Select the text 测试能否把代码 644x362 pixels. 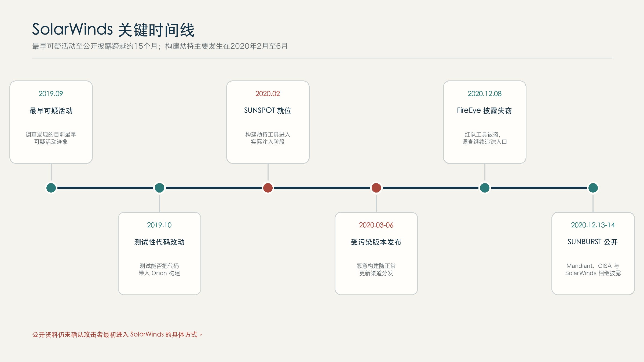[x=159, y=266]
